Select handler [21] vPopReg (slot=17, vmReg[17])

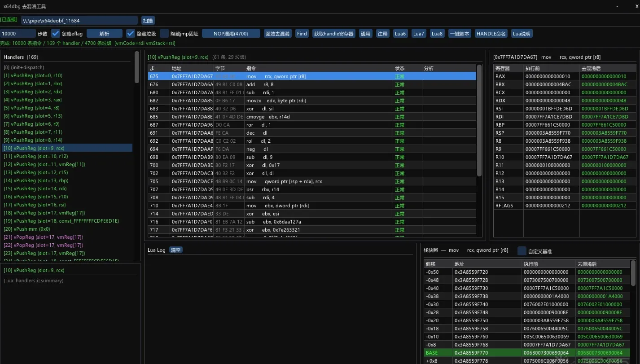coord(68,237)
